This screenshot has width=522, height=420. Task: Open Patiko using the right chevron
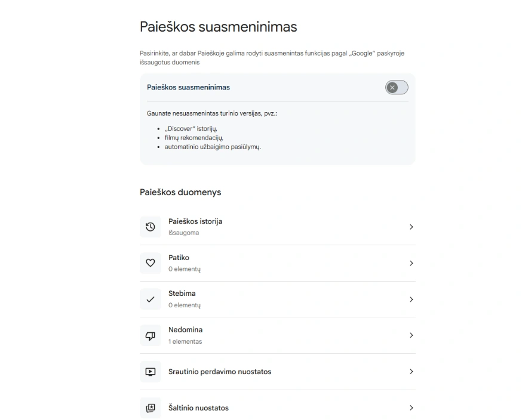(411, 263)
